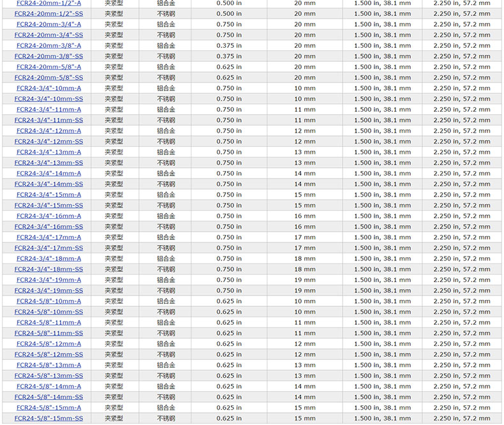Select the FCR24-20mm-3/8"-SS link
This screenshot has width=504, height=425.
tap(48, 56)
